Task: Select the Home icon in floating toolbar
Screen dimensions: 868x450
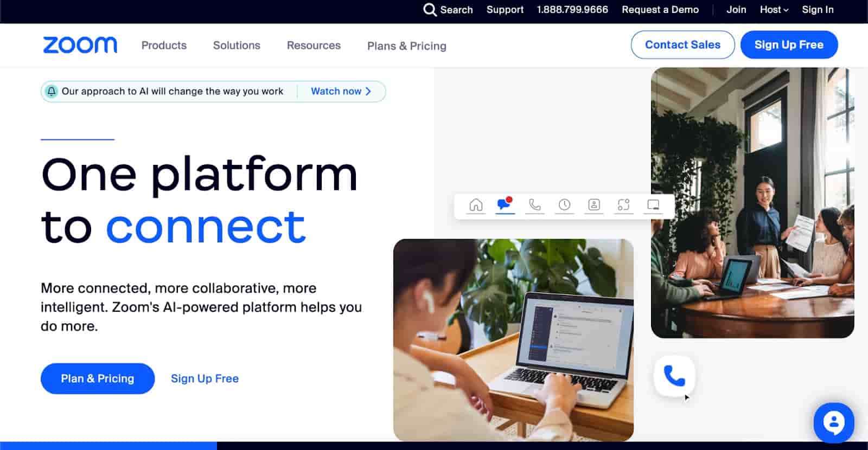Action: (476, 205)
